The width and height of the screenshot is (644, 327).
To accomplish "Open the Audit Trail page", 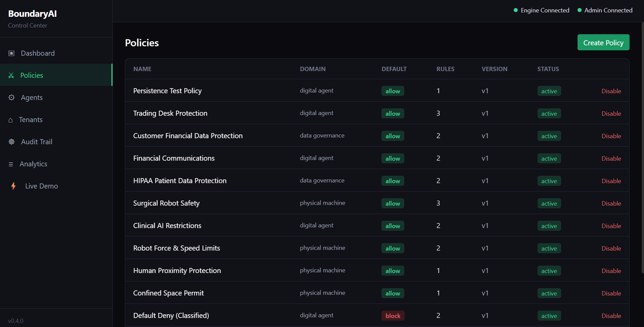I will pos(37,142).
